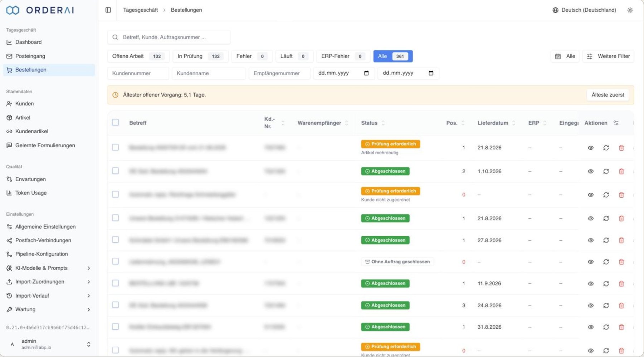Reprocess the 'Ohne Auftrag geschlossen' order
Image resolution: width=644 pixels, height=357 pixels.
pyautogui.click(x=606, y=262)
